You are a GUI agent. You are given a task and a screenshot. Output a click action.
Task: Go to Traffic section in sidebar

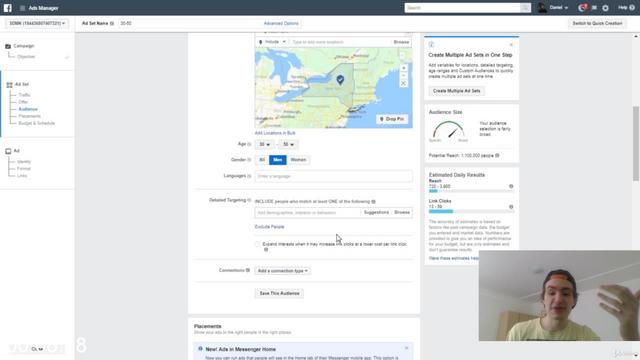click(24, 95)
